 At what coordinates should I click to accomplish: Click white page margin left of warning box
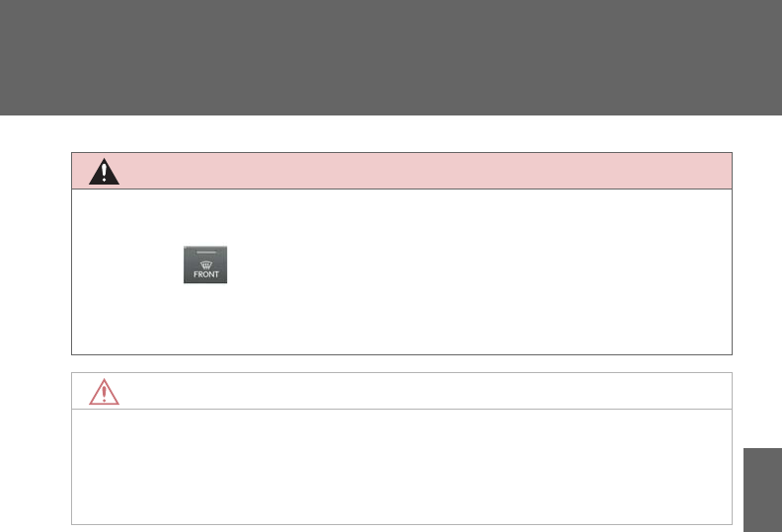(36, 254)
